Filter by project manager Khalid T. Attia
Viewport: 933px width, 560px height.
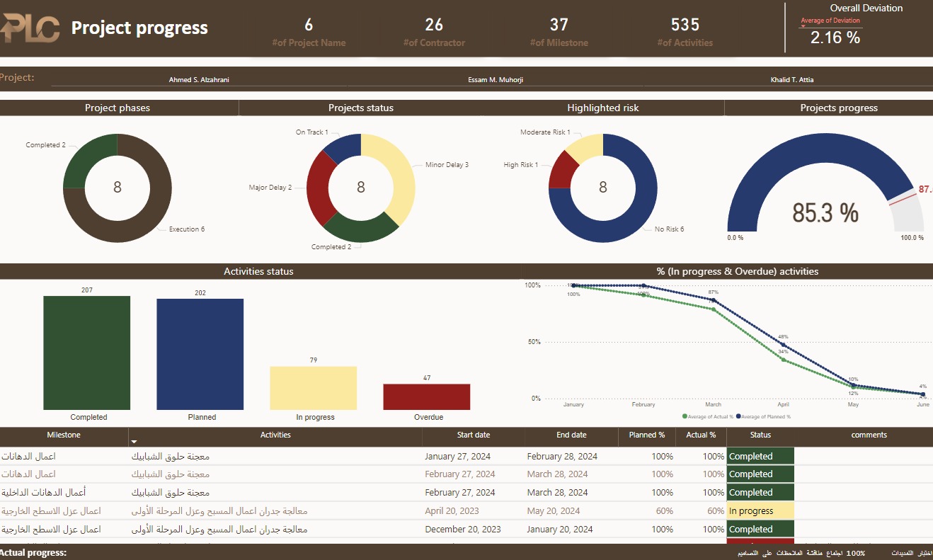(x=791, y=80)
